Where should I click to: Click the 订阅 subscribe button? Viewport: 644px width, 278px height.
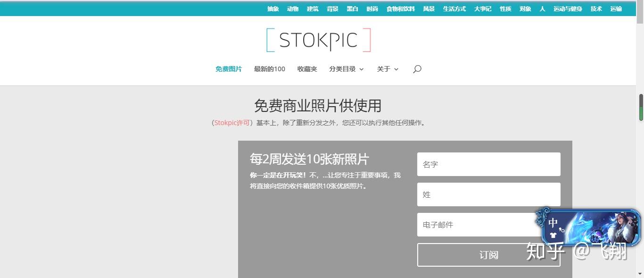click(488, 255)
